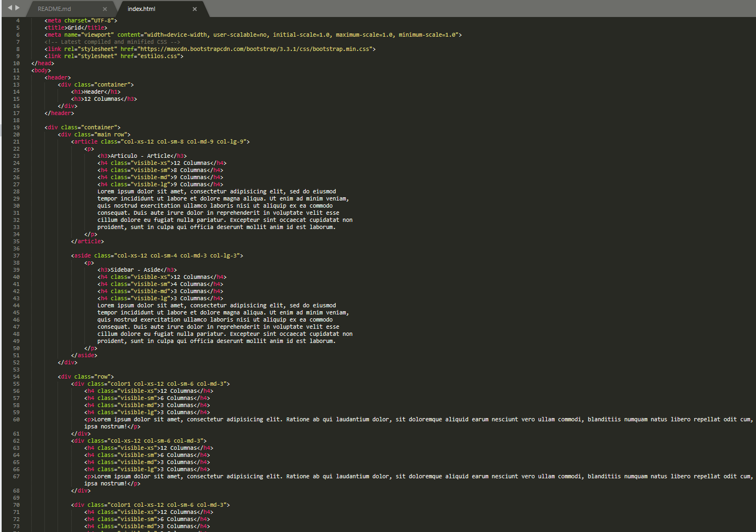Click the 'main row' class value
This screenshot has height=532, width=756.
point(111,135)
